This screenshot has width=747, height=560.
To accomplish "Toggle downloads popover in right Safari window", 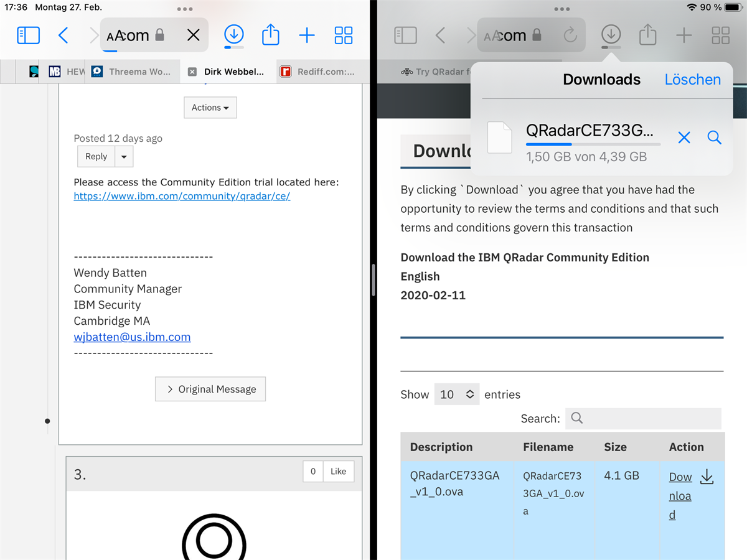I will coord(611,35).
